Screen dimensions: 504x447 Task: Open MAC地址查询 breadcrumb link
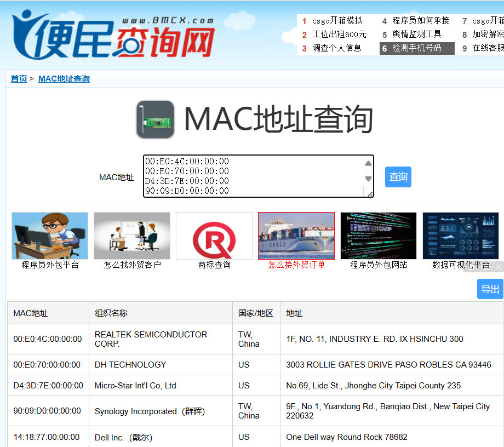(x=64, y=79)
